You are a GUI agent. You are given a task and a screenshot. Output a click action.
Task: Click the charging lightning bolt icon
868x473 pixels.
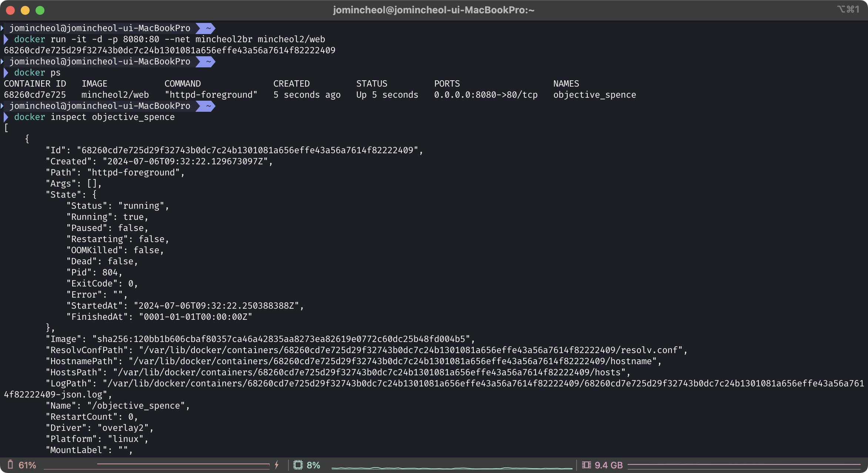(277, 465)
